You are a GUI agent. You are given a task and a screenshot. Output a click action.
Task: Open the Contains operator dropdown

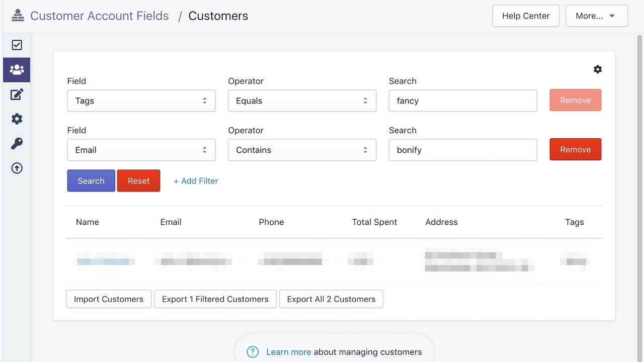[302, 150]
